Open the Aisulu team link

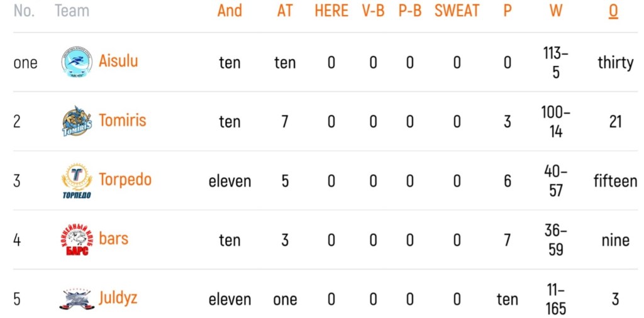tap(118, 61)
